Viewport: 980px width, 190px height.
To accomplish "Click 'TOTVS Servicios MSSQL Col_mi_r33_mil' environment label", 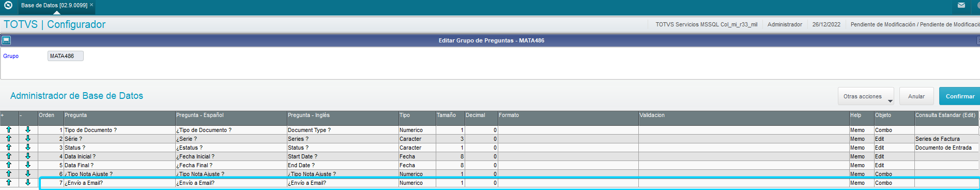I will [706, 24].
